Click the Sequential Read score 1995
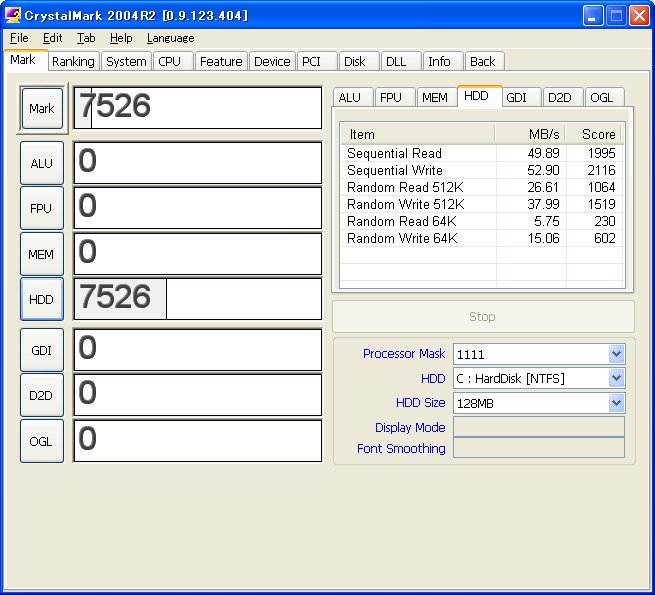Viewport: 655px width, 595px height. coord(602,153)
